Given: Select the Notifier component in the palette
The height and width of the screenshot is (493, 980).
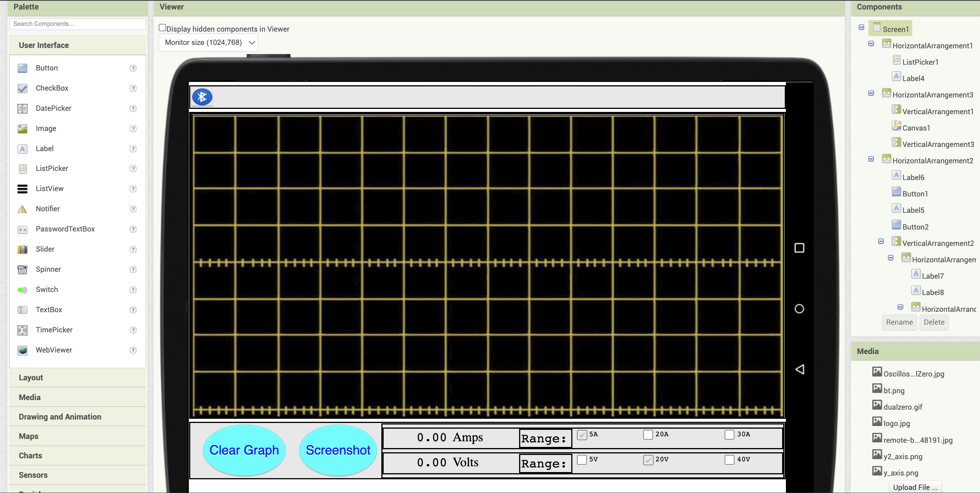Looking at the screenshot, I should 48,209.
